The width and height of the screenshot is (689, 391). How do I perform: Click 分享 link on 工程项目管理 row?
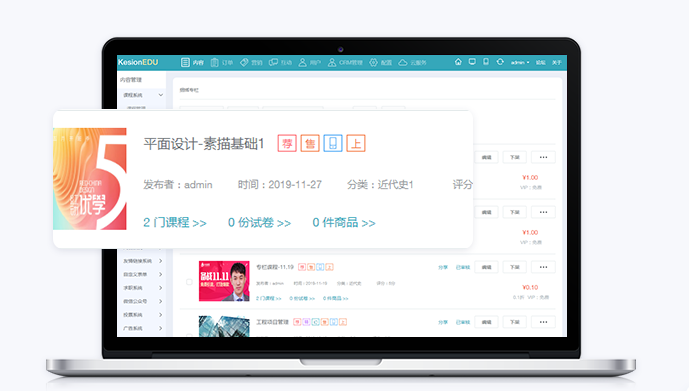tap(442, 322)
